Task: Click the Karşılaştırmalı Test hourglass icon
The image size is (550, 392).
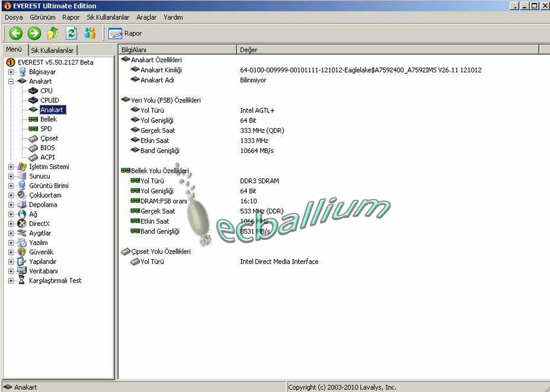Action: [x=22, y=280]
